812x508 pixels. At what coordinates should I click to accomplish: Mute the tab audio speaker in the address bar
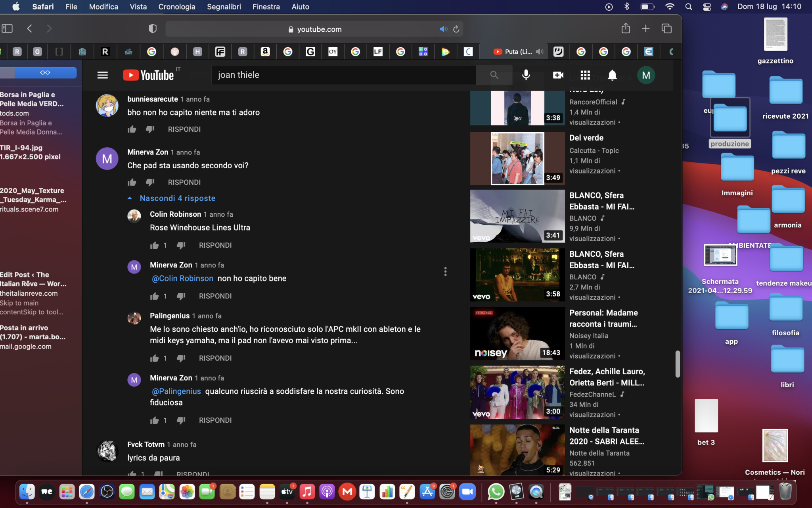click(x=443, y=29)
